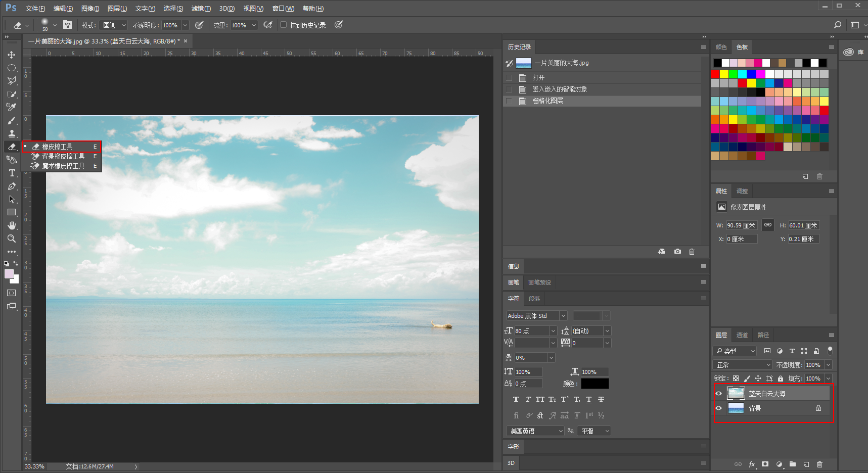Open the 滤镜(T) menu

[201, 9]
